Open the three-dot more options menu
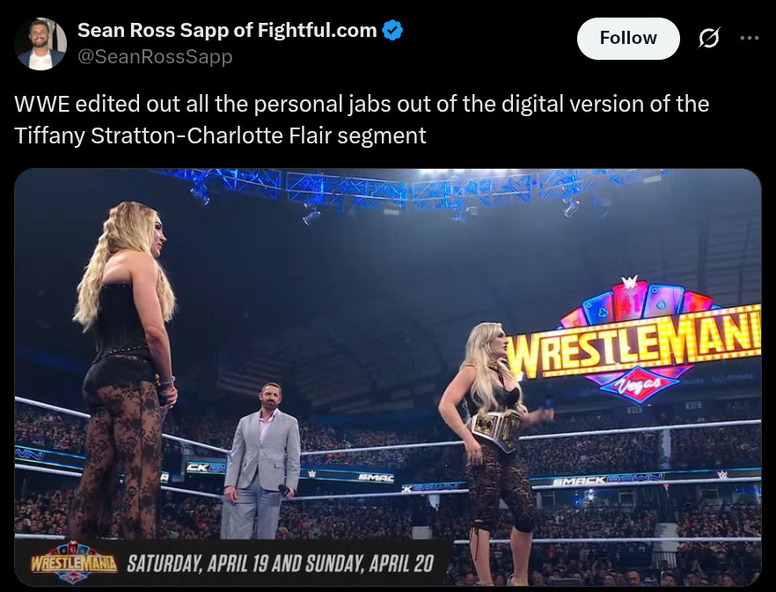The image size is (776, 592). 749,38
